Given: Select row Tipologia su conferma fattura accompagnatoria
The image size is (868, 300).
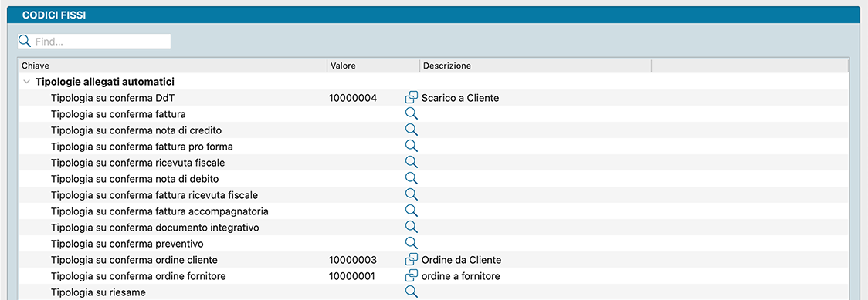Looking at the screenshot, I should [433, 211].
